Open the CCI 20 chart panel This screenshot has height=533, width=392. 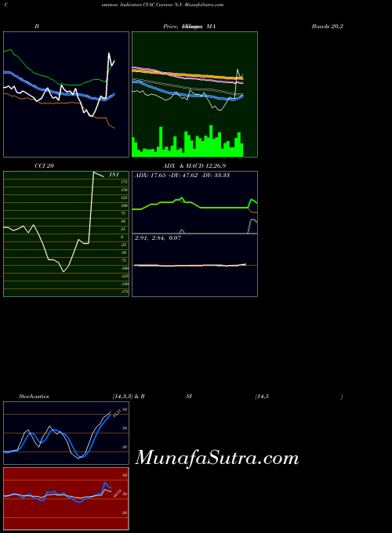(x=67, y=234)
